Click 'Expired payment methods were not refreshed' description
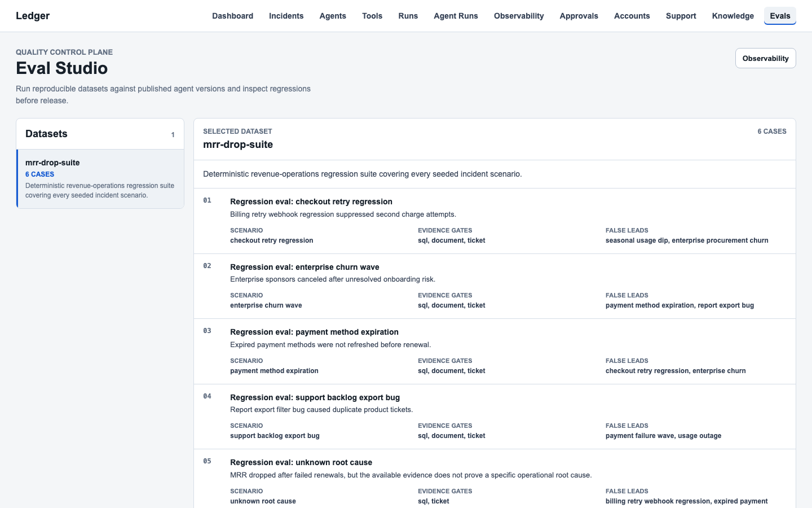 coord(330,345)
